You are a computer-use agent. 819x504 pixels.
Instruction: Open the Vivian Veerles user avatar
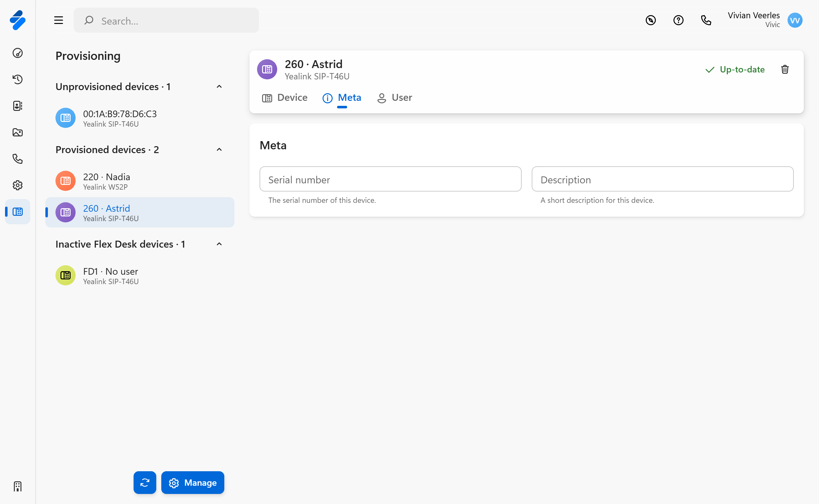click(795, 20)
